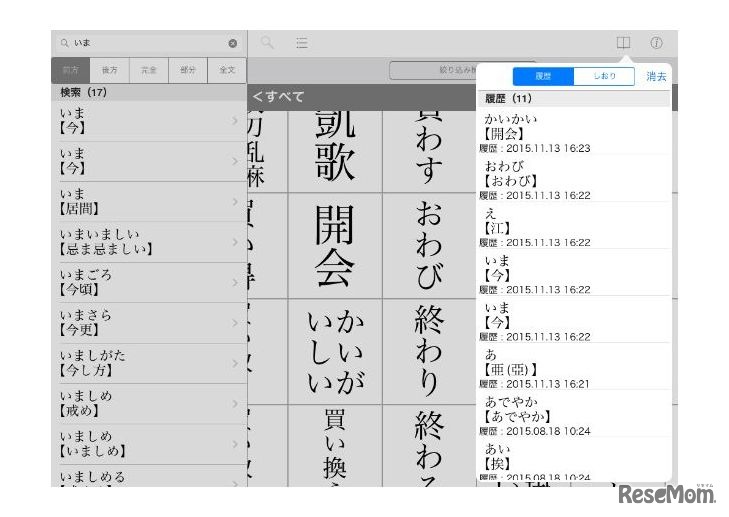The height and width of the screenshot is (517, 729).
Task: Select the 完全 search mode tab
Action: click(x=149, y=70)
